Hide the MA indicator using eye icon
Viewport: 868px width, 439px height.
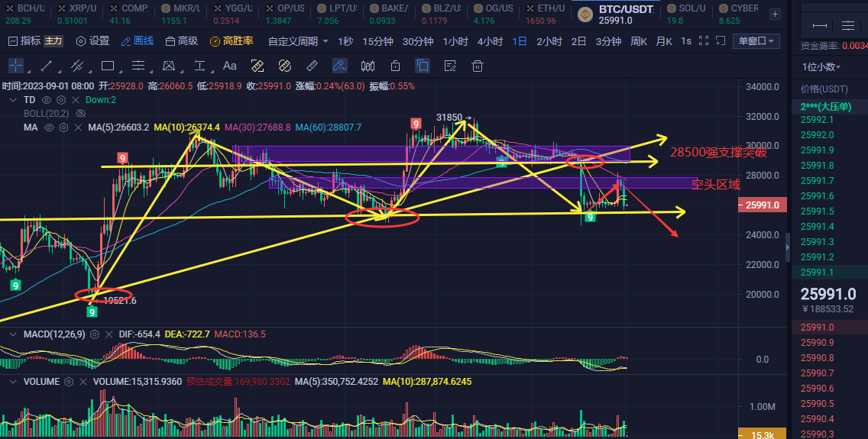(x=48, y=128)
